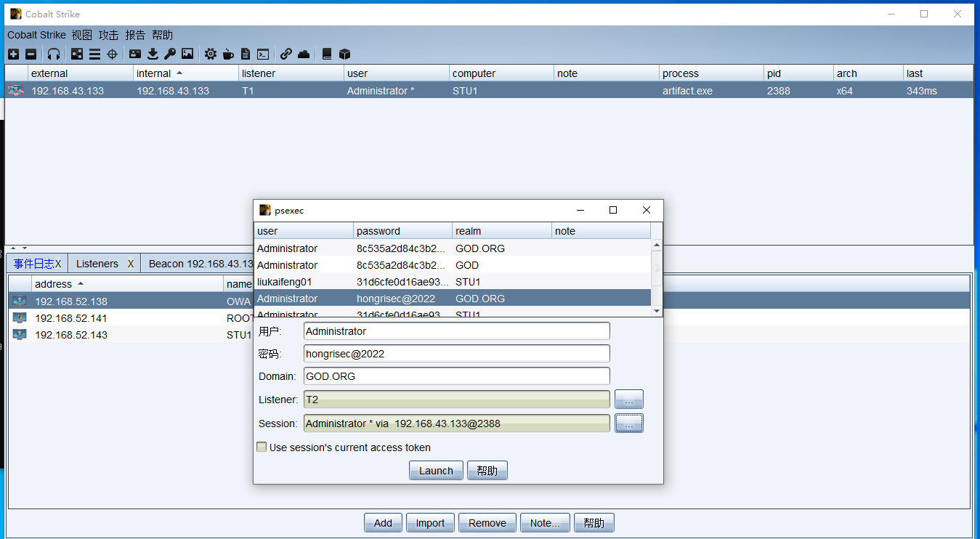Click beacon icon of the 192.168.43.133 session row
This screenshot has height=539, width=980.
[15, 91]
